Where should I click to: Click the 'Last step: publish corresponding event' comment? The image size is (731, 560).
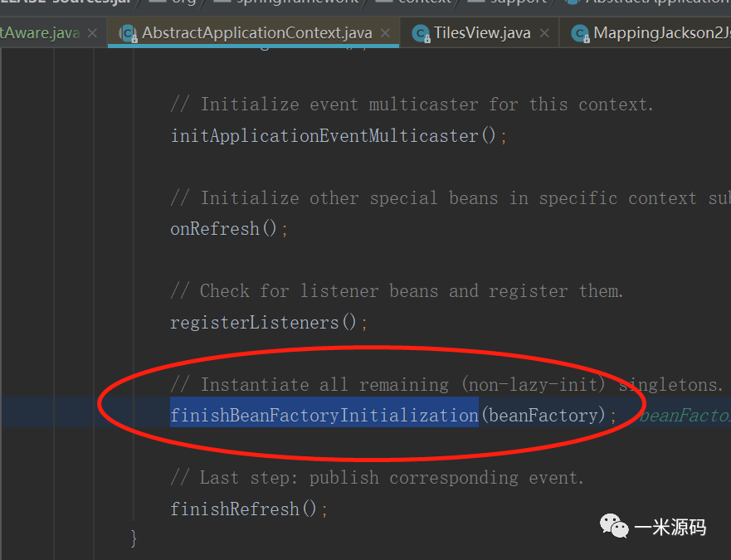[377, 478]
